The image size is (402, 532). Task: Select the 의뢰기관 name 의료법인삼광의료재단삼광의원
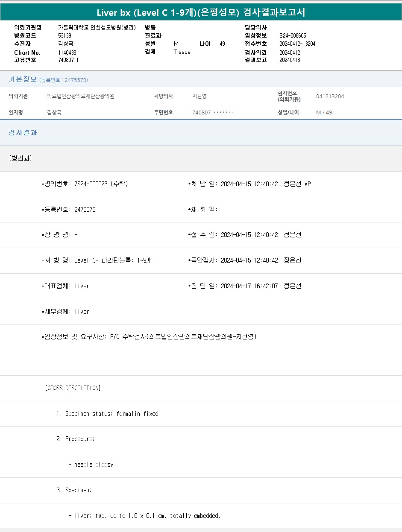pos(81,96)
